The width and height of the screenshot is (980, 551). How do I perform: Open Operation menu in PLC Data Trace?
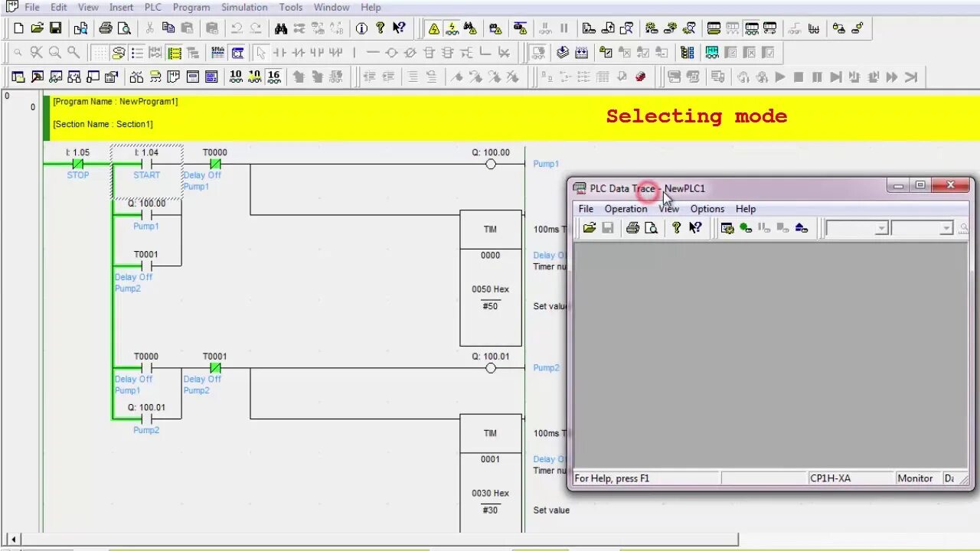point(626,208)
